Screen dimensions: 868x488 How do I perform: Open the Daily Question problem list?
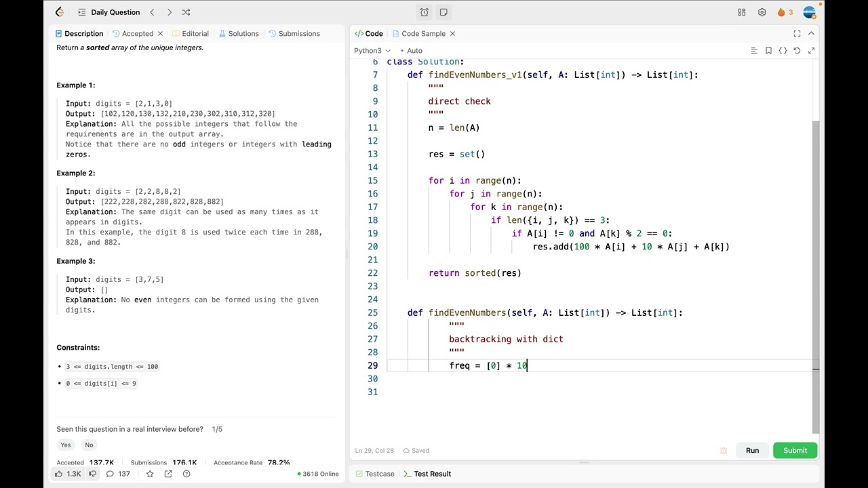click(108, 12)
